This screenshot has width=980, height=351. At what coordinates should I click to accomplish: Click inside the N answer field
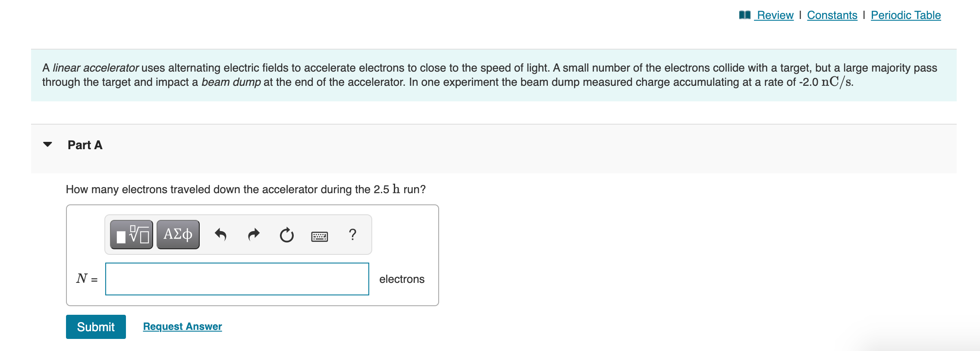tap(237, 279)
